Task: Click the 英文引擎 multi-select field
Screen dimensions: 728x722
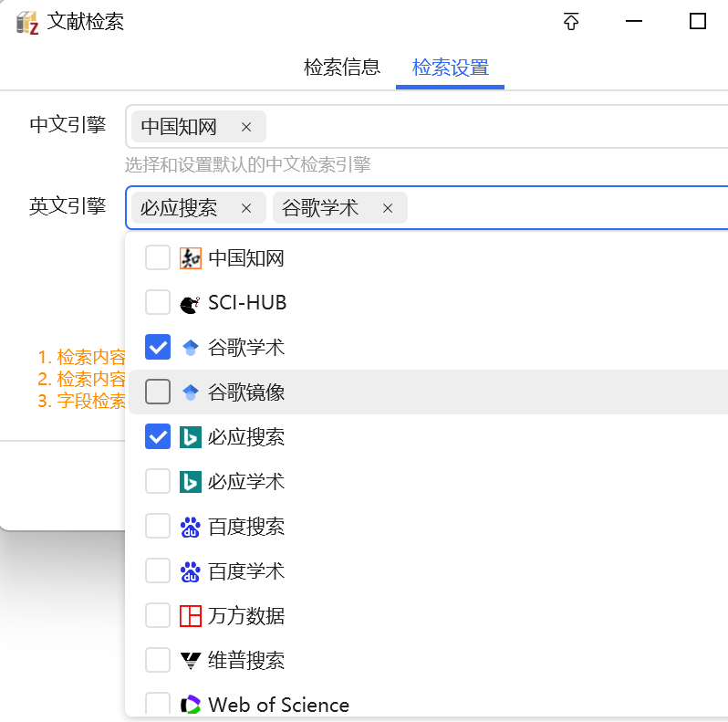Action: tap(426, 208)
